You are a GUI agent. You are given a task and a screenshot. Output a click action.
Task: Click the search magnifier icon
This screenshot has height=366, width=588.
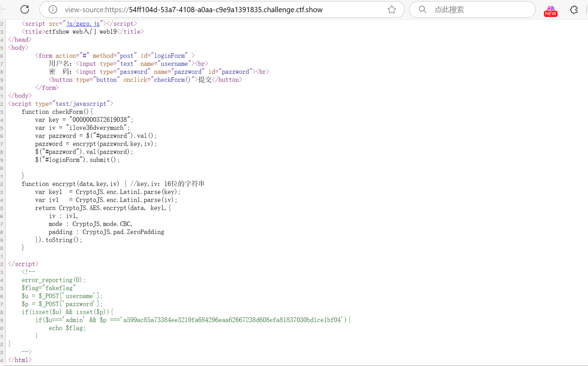click(422, 9)
